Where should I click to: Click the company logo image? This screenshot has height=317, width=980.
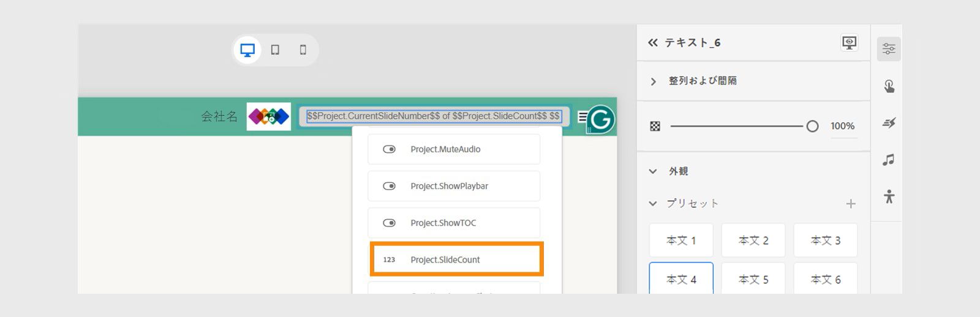click(x=268, y=116)
